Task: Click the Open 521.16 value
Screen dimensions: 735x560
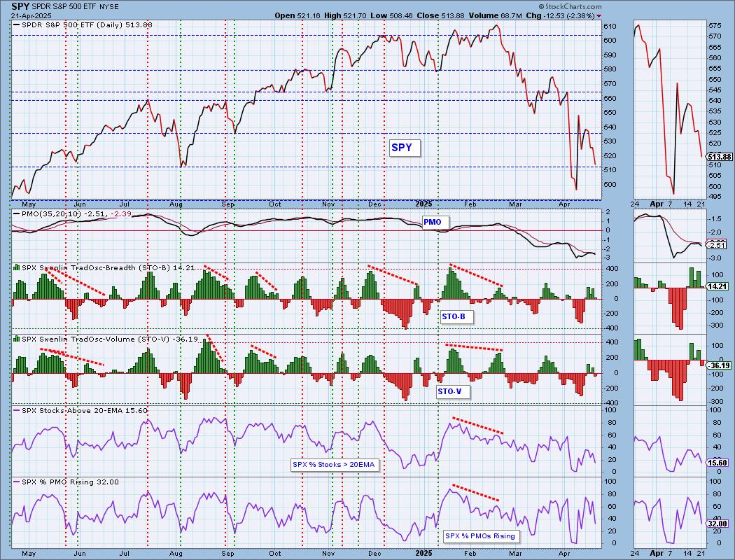Action: click(x=297, y=15)
